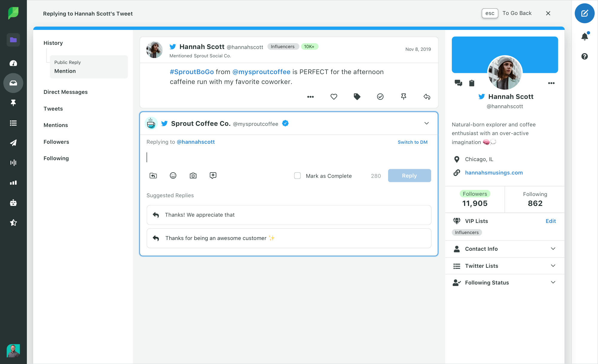
Task: Expand Following Status section
Action: 553,282
